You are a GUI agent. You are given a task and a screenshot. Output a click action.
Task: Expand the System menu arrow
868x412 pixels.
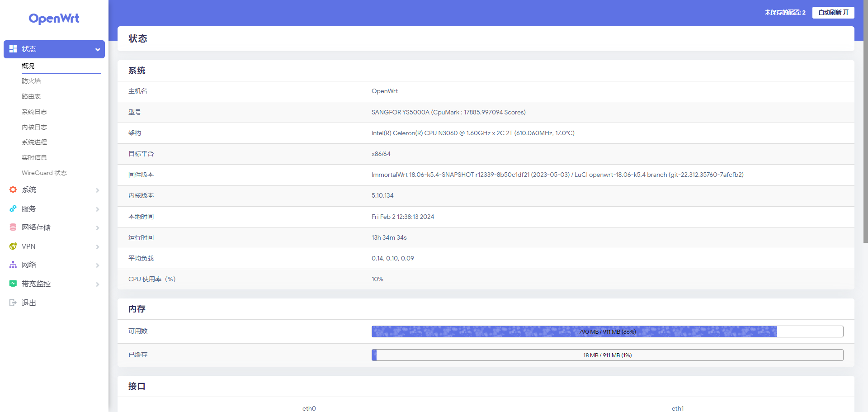[x=97, y=190]
